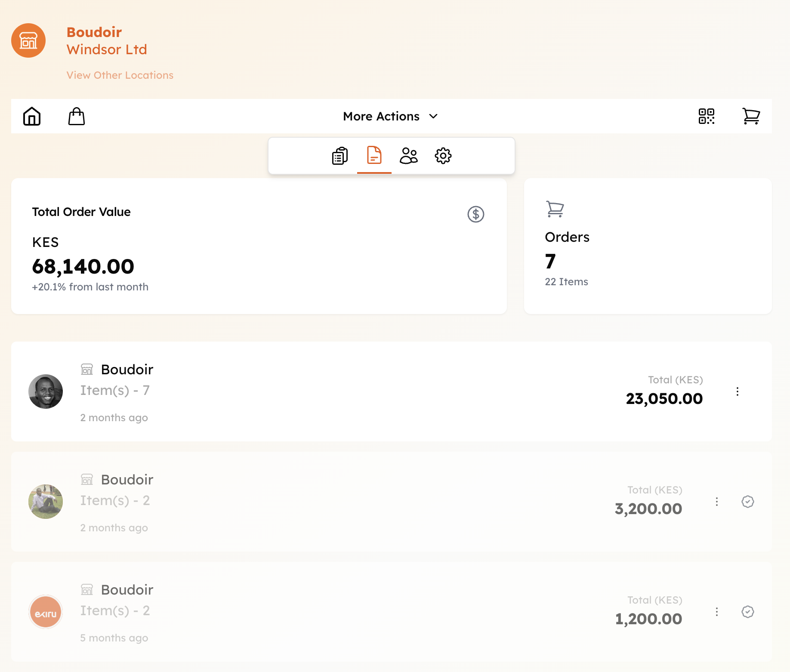Viewport: 790px width, 672px height.
Task: Open the Windsor Ltd business name
Action: pyautogui.click(x=107, y=49)
